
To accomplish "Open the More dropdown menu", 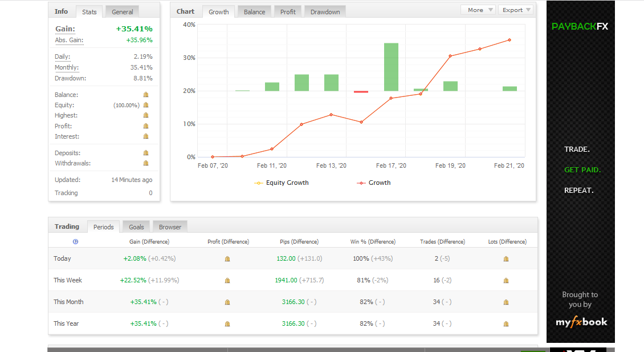I will 478,10.
